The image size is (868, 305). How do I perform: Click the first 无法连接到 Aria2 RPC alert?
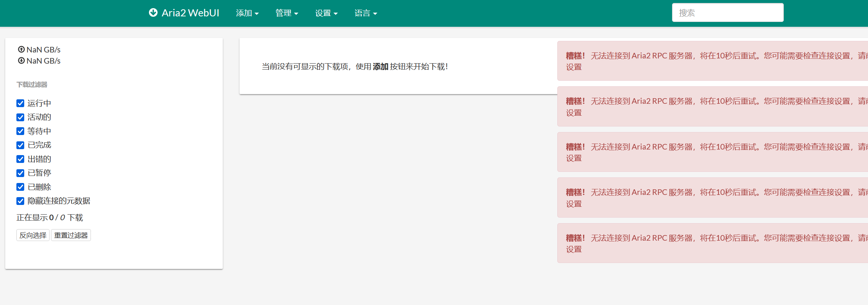click(x=713, y=61)
